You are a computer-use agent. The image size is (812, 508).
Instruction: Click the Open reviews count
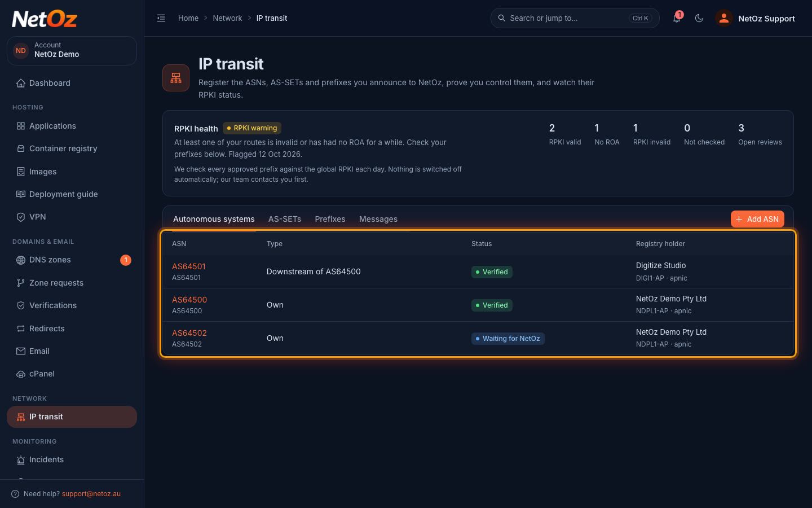pos(760,134)
